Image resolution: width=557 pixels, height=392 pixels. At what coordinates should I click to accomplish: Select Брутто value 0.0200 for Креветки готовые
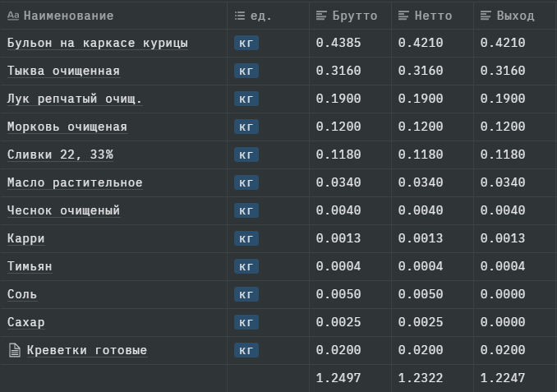(x=338, y=350)
